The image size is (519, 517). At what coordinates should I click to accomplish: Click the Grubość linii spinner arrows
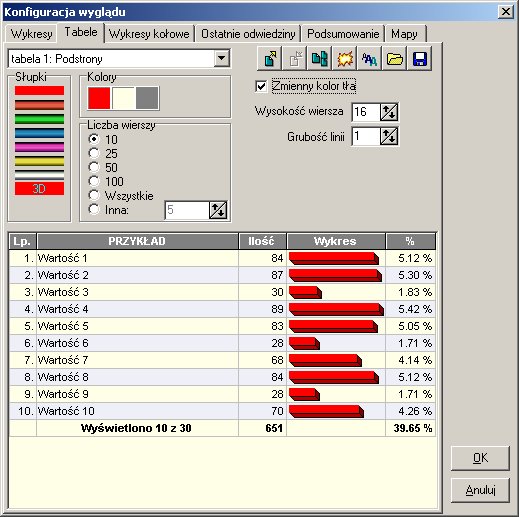click(389, 136)
